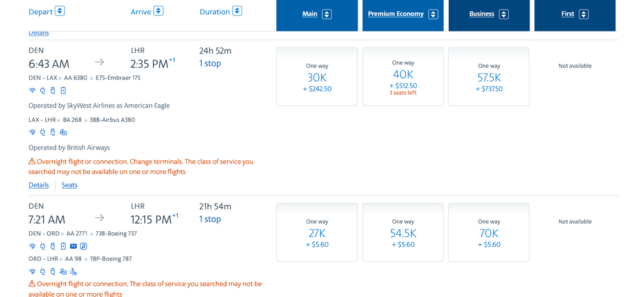Viewport: 644px width, 297px height.
Task: Click the Live TV icon on DEN - ORD
Action: pyautogui.click(x=73, y=246)
